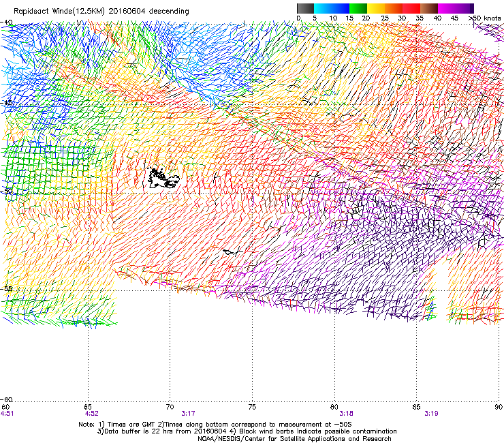The height and width of the screenshot is (443, 504).
Task: Pick the orange 25–30 knots color segment
Action: pyautogui.click(x=394, y=8)
